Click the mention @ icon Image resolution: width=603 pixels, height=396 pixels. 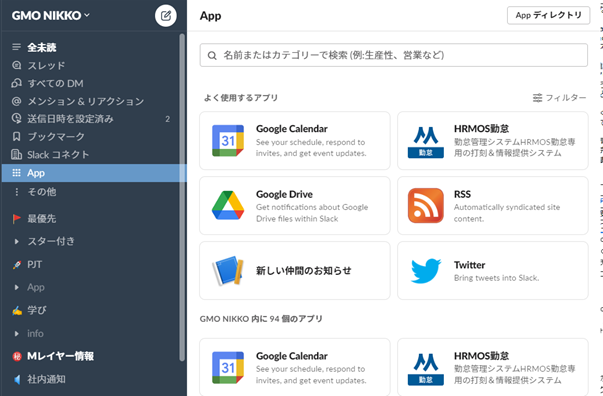coord(16,101)
